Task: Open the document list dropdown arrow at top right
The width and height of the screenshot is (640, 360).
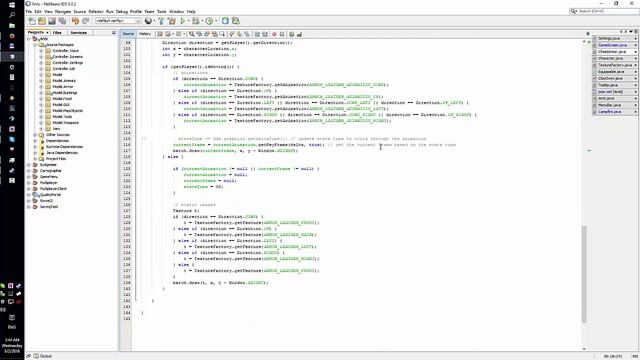Action: coord(631,31)
